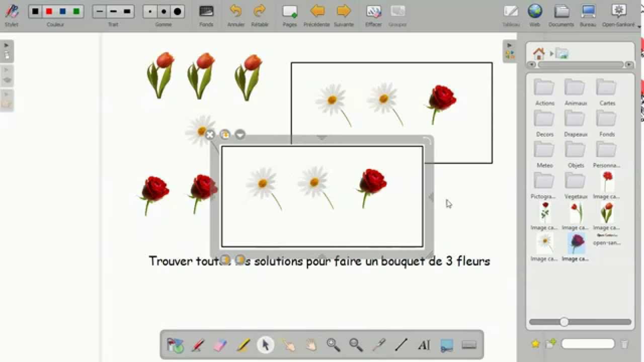Add selection to favorites star
This screenshot has width=644, height=362.
[535, 344]
